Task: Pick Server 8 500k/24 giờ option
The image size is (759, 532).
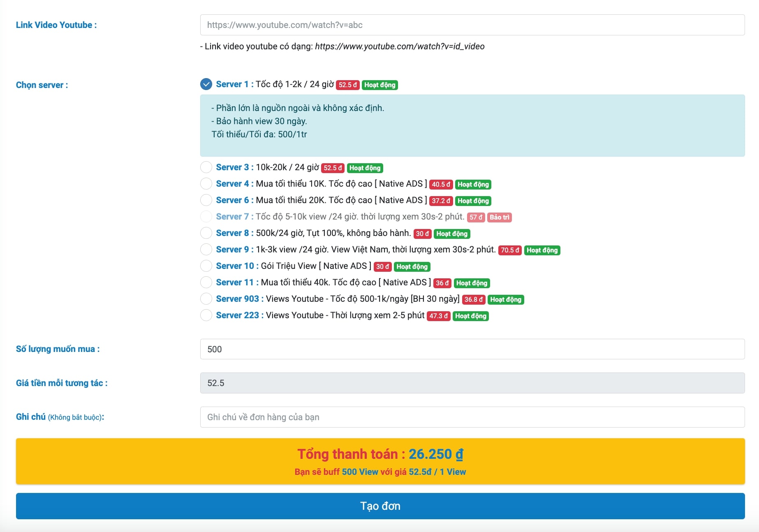Action: 206,233
